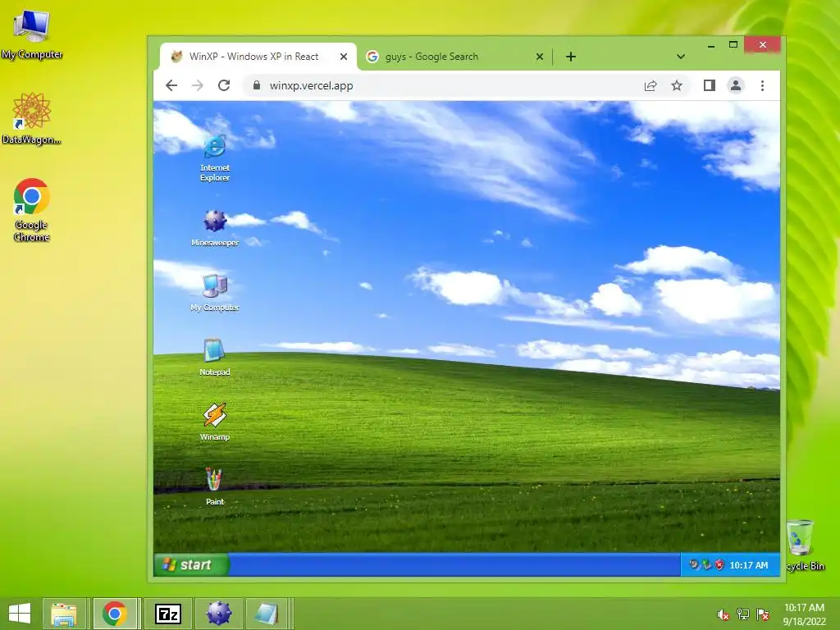Go back with Chrome's back arrow
840x630 pixels.
click(171, 85)
